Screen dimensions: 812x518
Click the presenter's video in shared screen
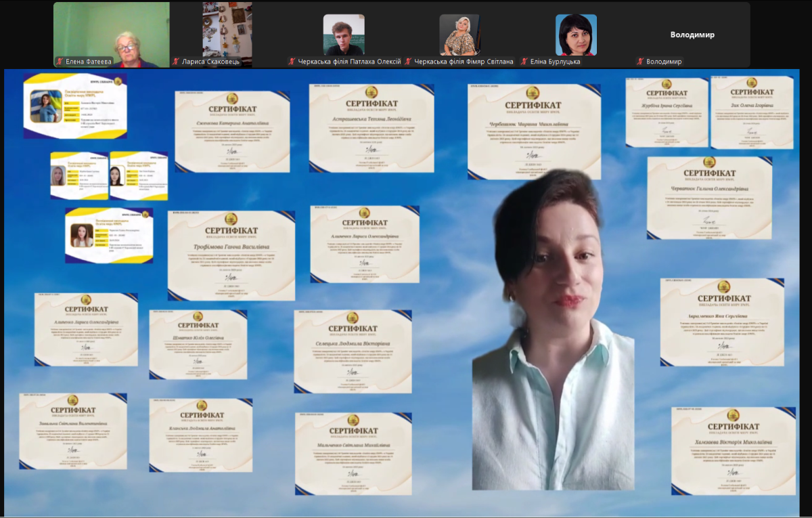tap(551, 332)
